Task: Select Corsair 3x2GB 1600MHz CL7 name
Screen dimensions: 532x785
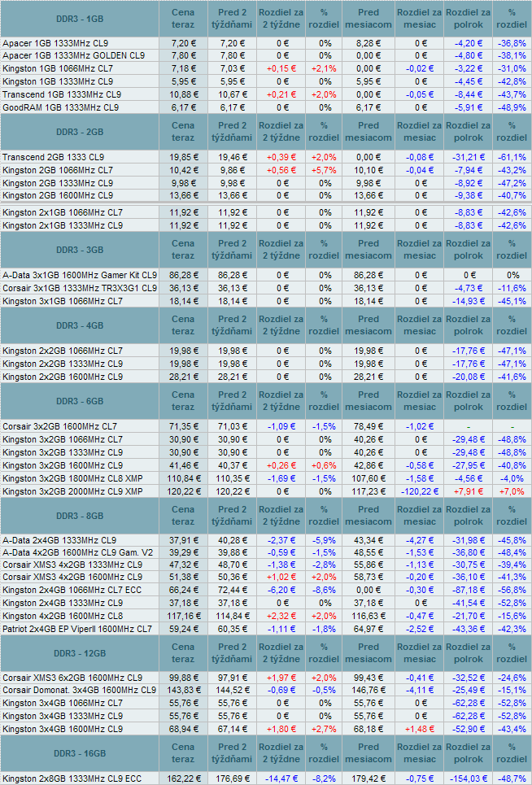Action: 59,426
